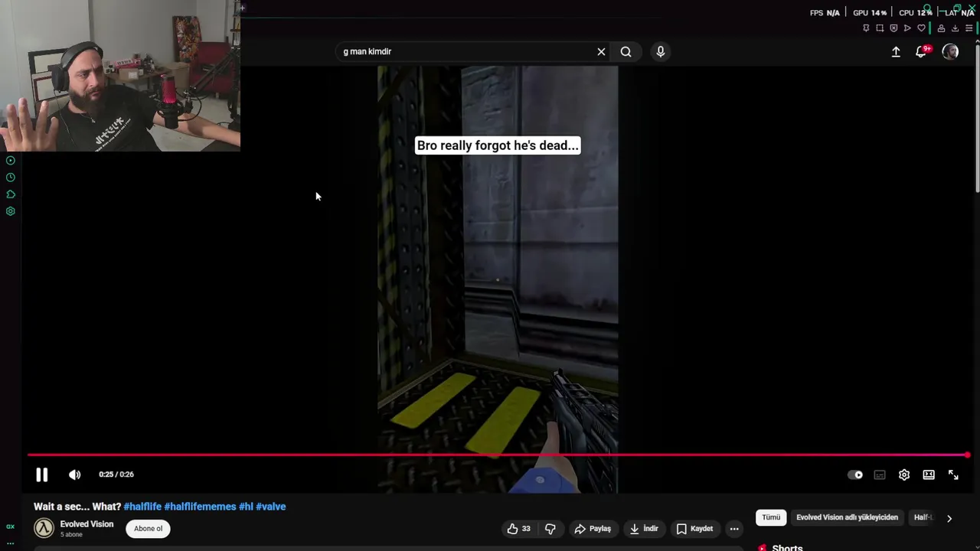Click the search magnifier button

pos(626,51)
